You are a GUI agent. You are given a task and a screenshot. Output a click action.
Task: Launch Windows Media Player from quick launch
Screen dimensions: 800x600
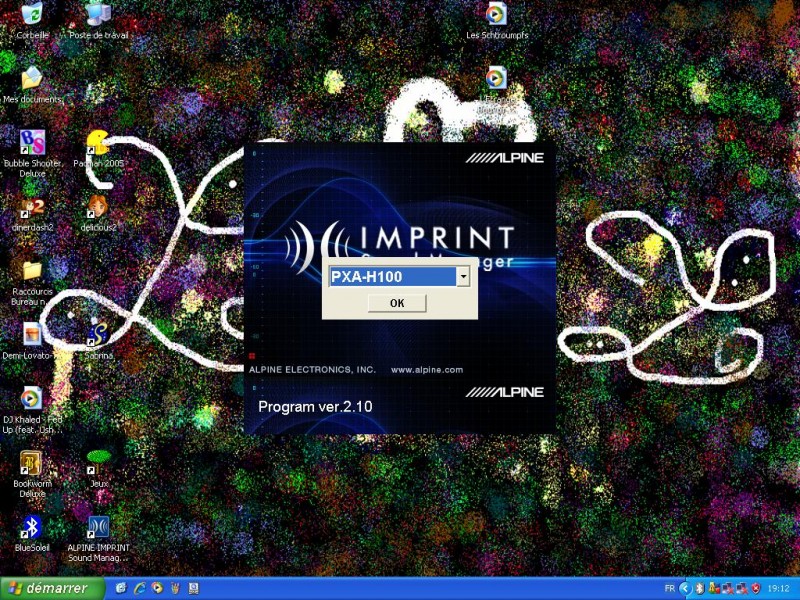point(156,589)
